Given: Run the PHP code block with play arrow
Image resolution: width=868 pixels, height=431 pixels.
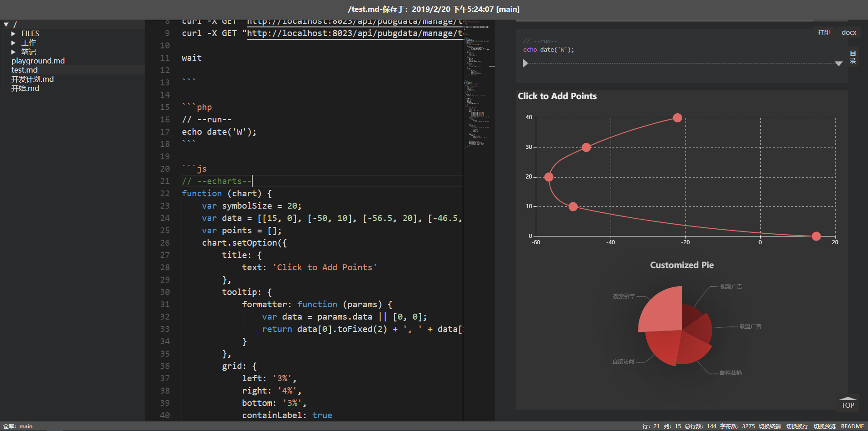Looking at the screenshot, I should [525, 63].
